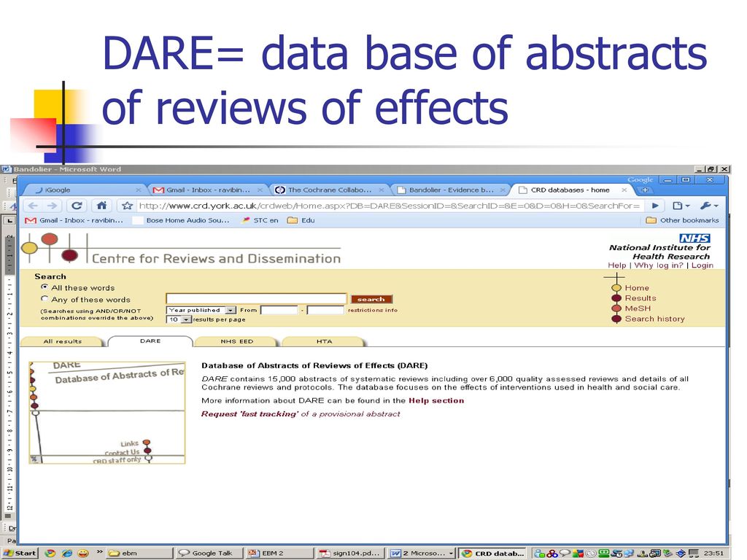This screenshot has height=560, width=747.
Task: Open the Help link under NHS header
Action: point(617,265)
